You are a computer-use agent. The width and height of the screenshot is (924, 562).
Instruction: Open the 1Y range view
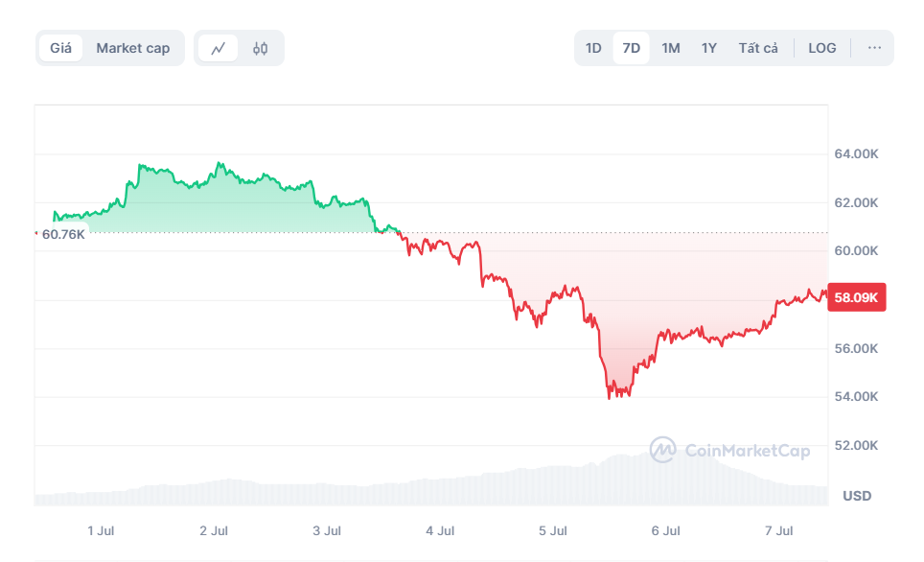point(708,47)
